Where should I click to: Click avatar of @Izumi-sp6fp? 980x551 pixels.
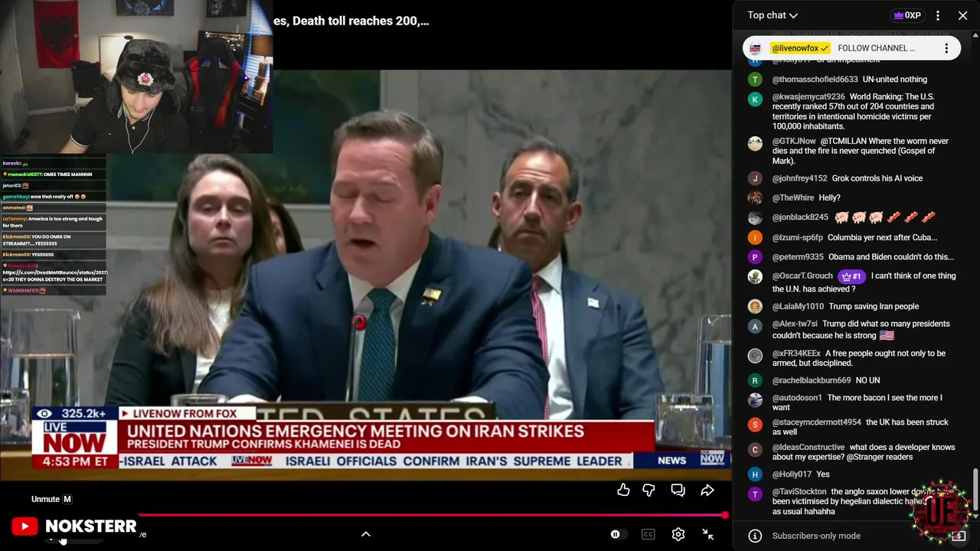pos(755,238)
